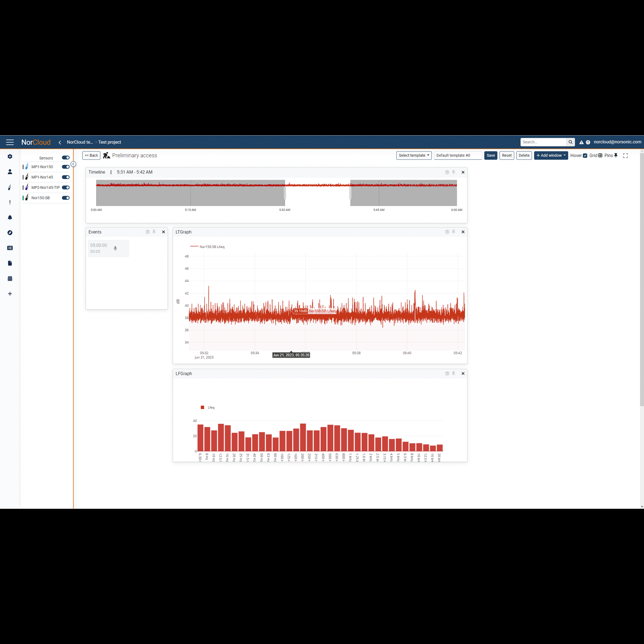Screen dimensions: 644x644
Task: Open the Select template dropdown
Action: [x=413, y=155]
